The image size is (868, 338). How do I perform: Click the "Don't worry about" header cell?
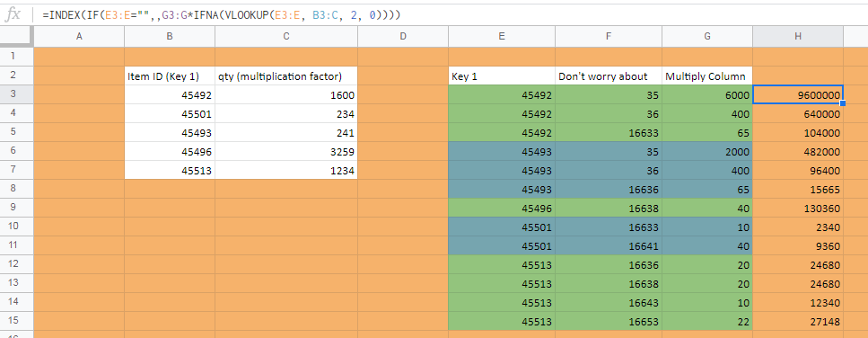point(609,76)
